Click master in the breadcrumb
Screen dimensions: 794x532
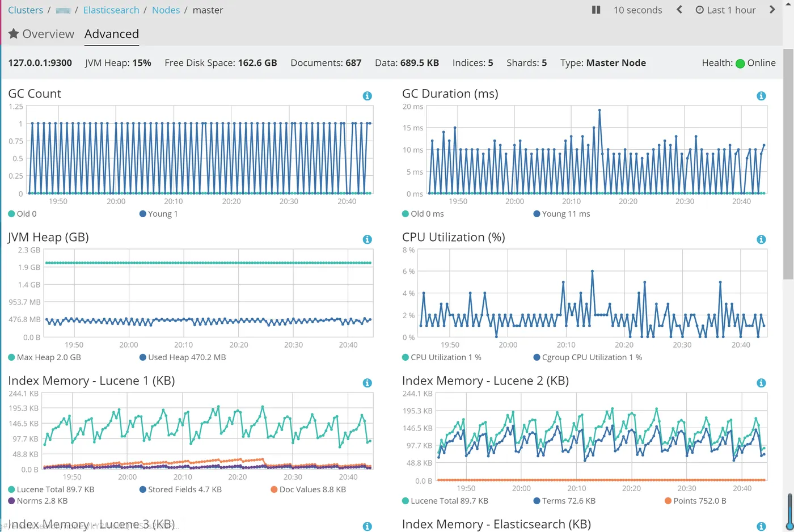point(208,10)
